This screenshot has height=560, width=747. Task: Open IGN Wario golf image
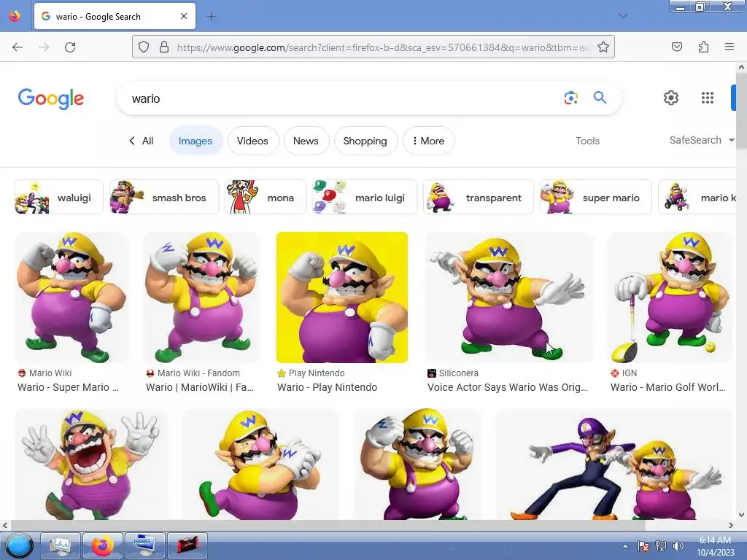[670, 297]
